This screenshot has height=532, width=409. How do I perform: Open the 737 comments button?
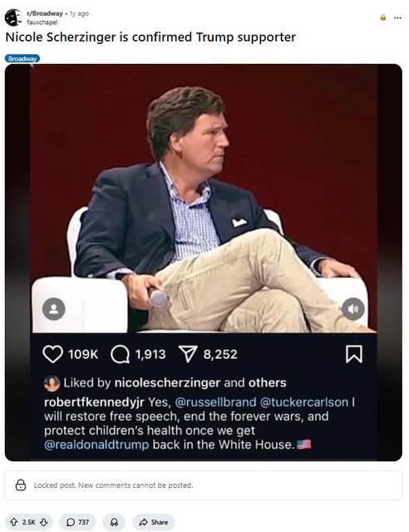[x=77, y=522]
